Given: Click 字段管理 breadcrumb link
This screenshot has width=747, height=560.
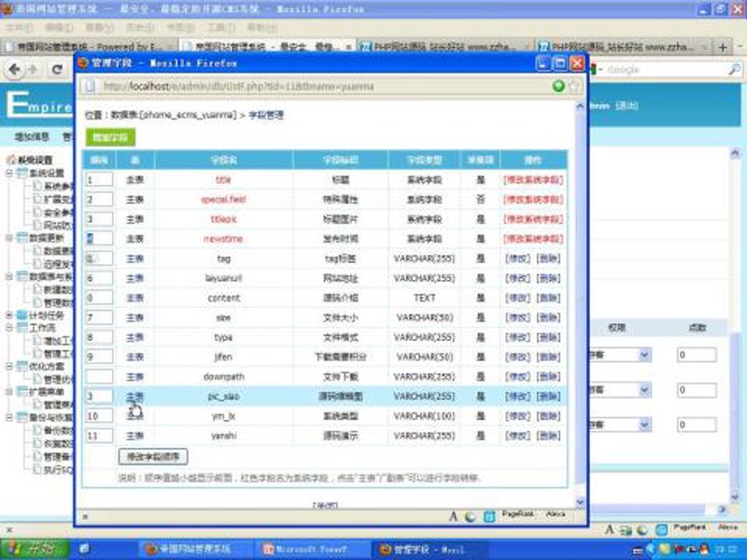Looking at the screenshot, I should pos(266,115).
